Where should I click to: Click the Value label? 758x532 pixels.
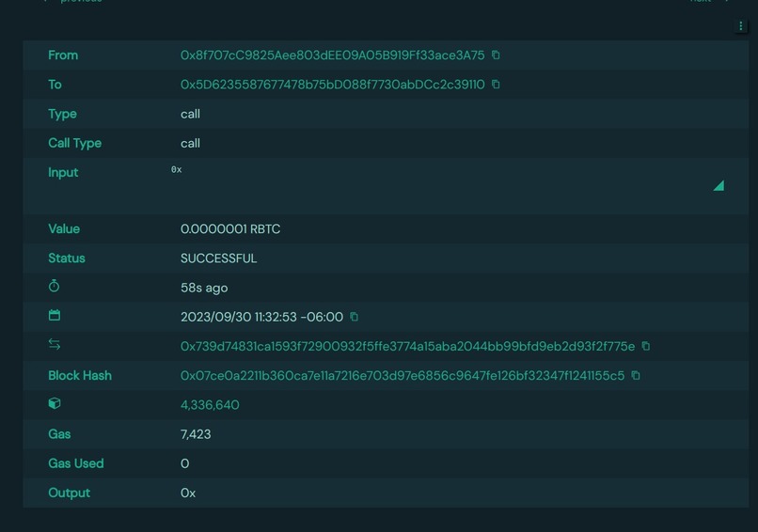tap(64, 229)
